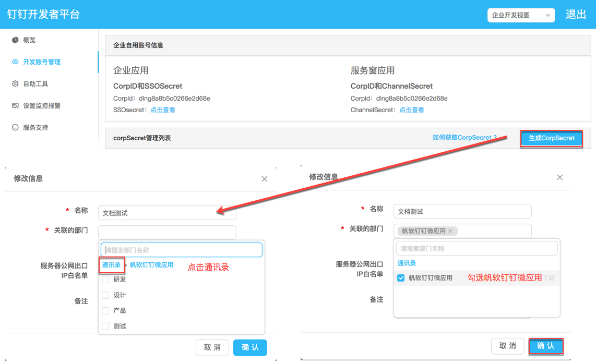Viewport: 596px width, 364px height.
Task: Click the monitor icon beside 设置监控报警
Action: click(x=15, y=106)
